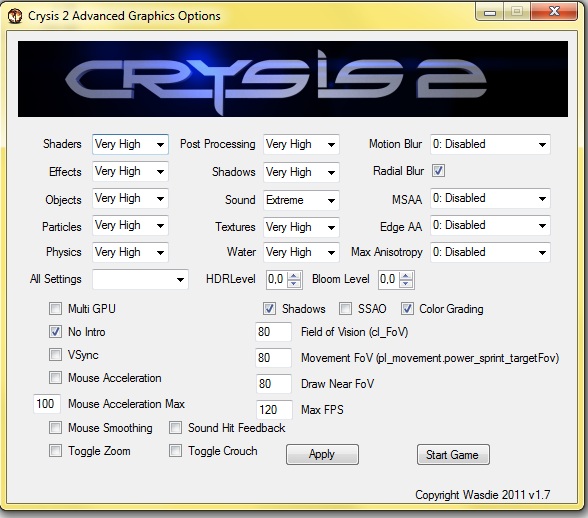
Task: Open the Shadows quality dropdown
Action: click(301, 172)
